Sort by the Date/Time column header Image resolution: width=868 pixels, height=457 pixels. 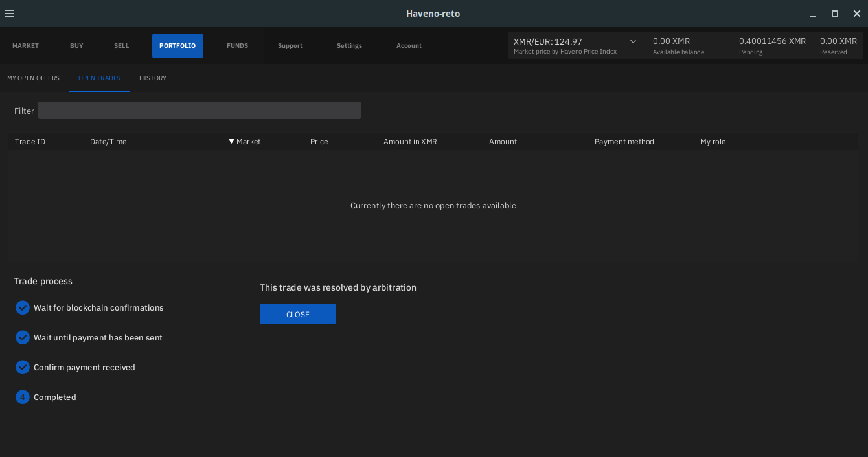coord(108,141)
